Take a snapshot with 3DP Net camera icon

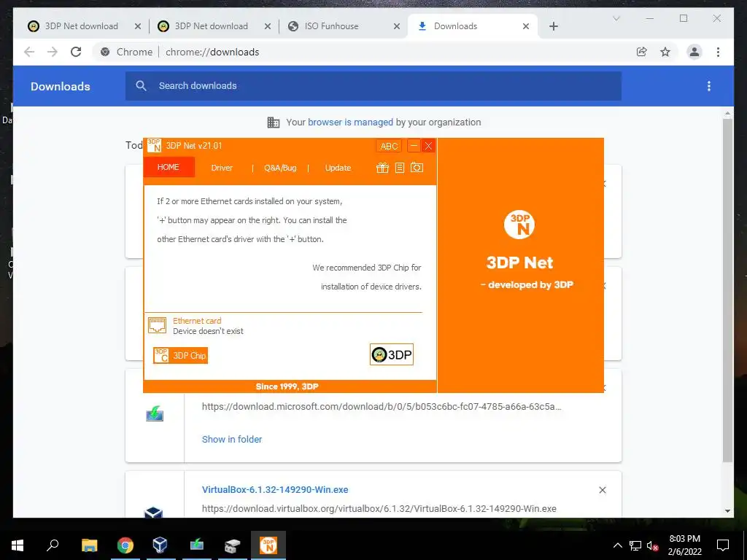(x=417, y=167)
